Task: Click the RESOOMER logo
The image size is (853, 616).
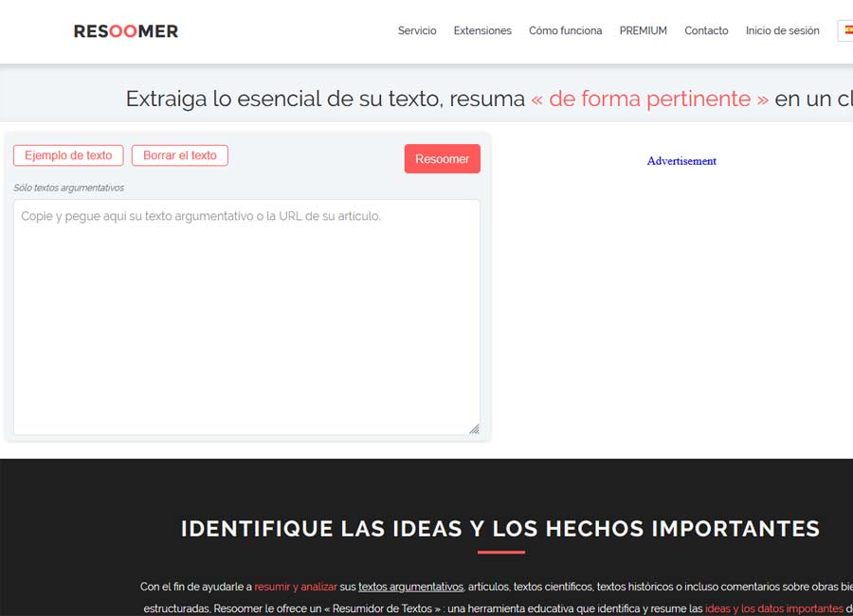Action: click(126, 31)
